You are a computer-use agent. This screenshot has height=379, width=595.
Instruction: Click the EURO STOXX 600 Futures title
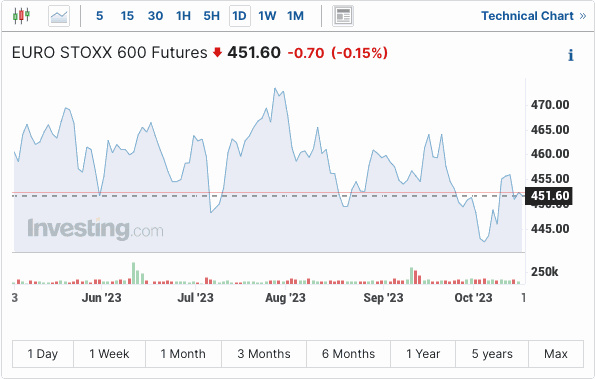pos(110,52)
